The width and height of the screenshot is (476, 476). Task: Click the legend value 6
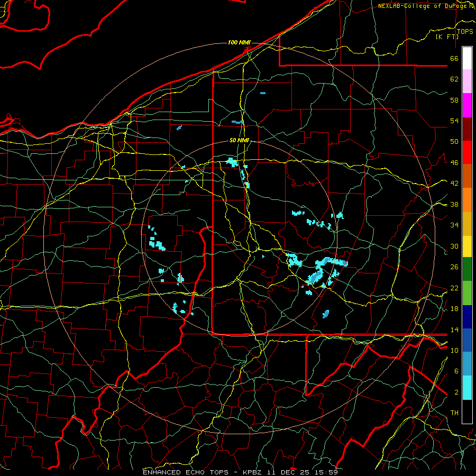pos(456,371)
